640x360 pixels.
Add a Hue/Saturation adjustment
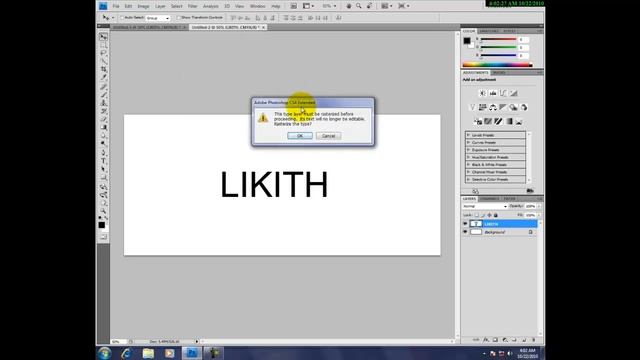click(x=482, y=107)
